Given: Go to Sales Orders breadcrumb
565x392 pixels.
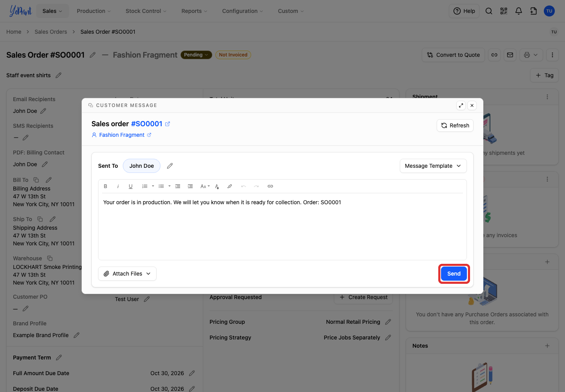Looking at the screenshot, I should (51, 32).
